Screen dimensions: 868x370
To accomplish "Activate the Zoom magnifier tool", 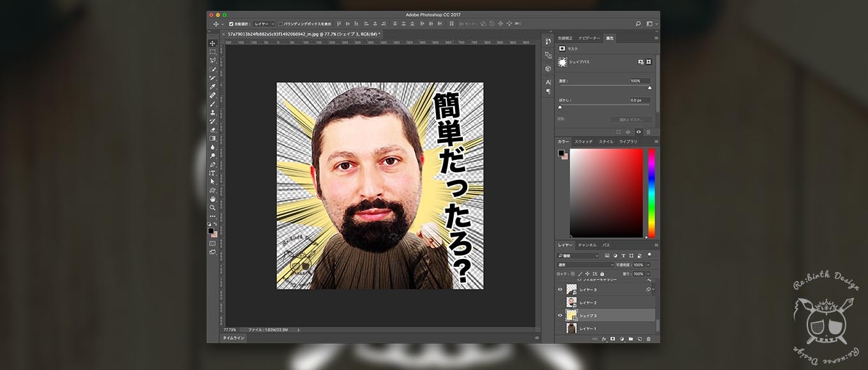I will pyautogui.click(x=213, y=207).
